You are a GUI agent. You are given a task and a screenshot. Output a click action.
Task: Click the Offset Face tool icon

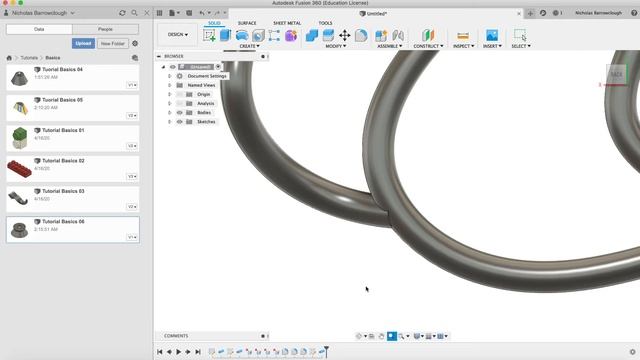[x=328, y=36]
